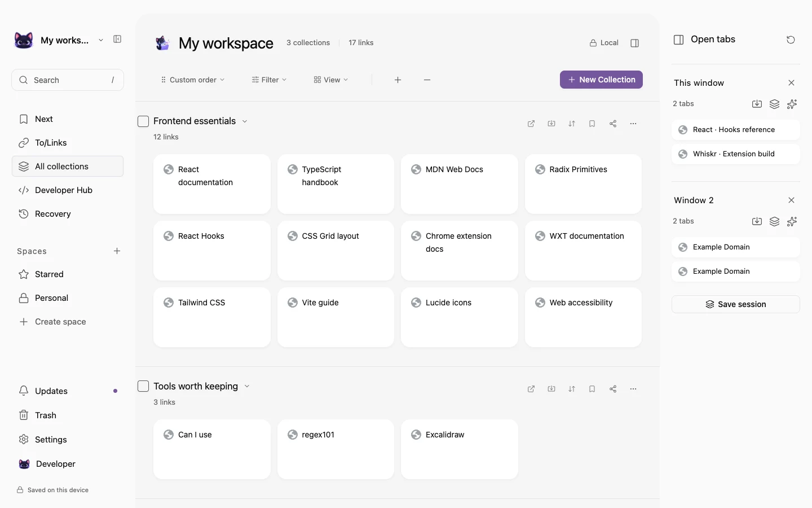
Task: Open the workspace switcher chevron in the sidebar
Action: [101, 40]
